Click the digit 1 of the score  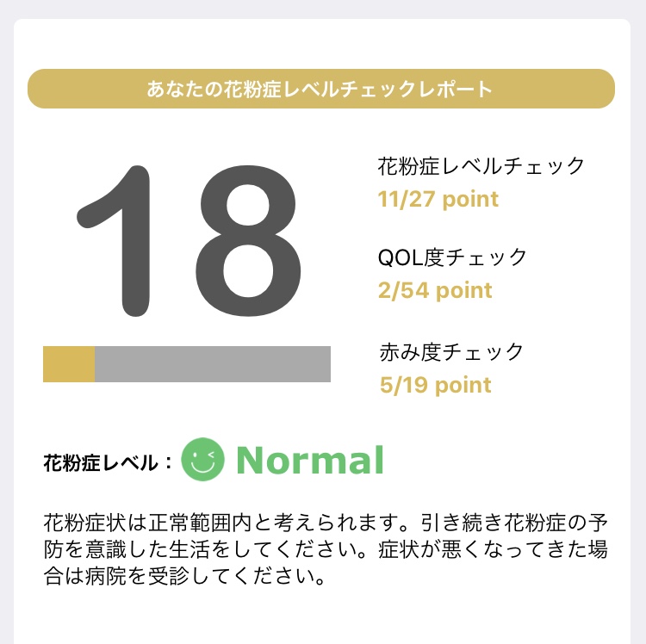(114, 241)
